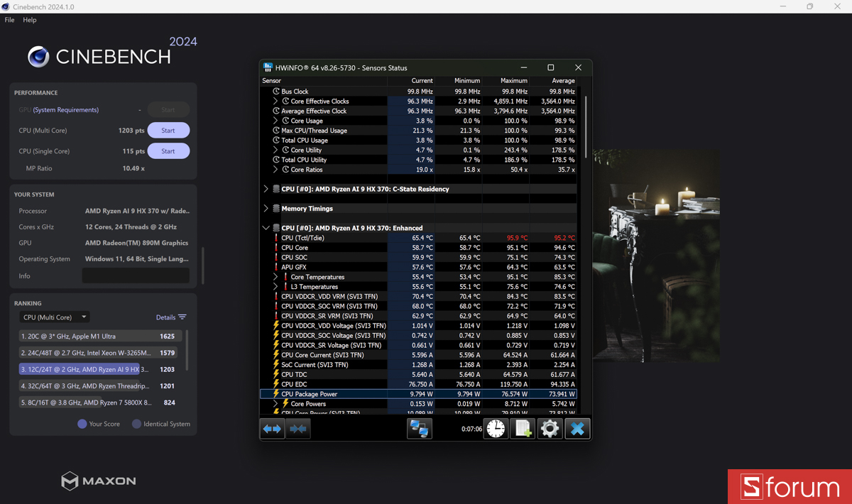
Task: Click the HWiNFO sensor list vertical scrollbar
Action: click(586, 128)
